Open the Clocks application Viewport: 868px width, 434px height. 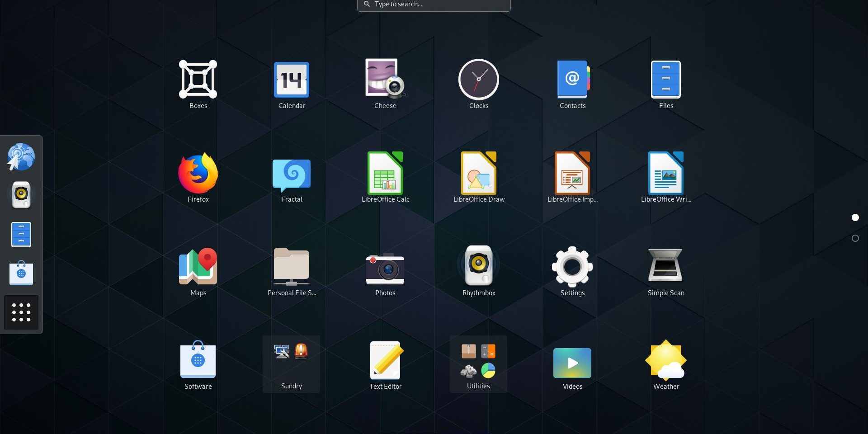pos(479,80)
